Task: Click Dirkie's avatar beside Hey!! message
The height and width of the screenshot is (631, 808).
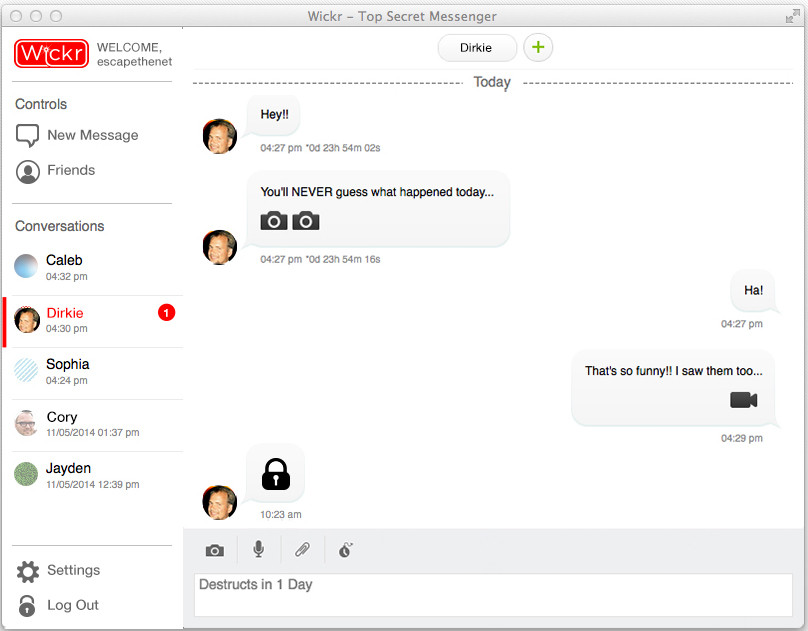Action: click(220, 137)
